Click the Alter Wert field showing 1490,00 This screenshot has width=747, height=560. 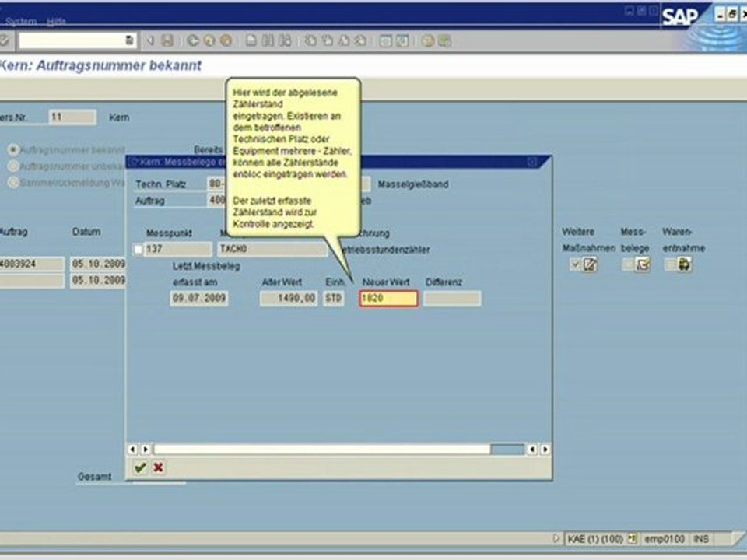coord(289,299)
